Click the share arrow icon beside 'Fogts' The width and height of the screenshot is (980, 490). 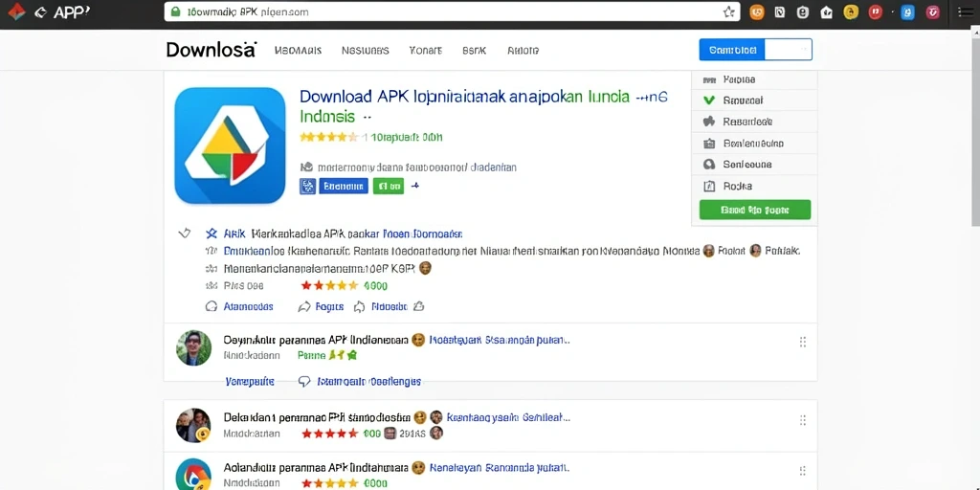tap(304, 307)
